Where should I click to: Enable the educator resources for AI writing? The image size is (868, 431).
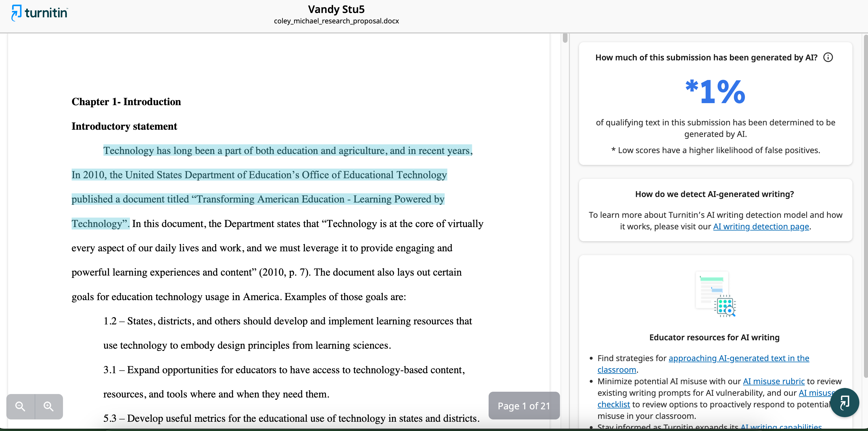coord(714,337)
